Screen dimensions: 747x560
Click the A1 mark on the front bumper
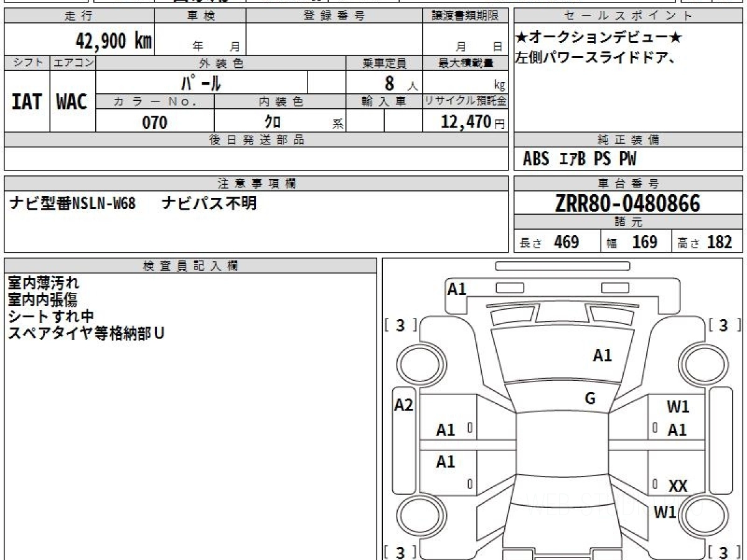(457, 289)
